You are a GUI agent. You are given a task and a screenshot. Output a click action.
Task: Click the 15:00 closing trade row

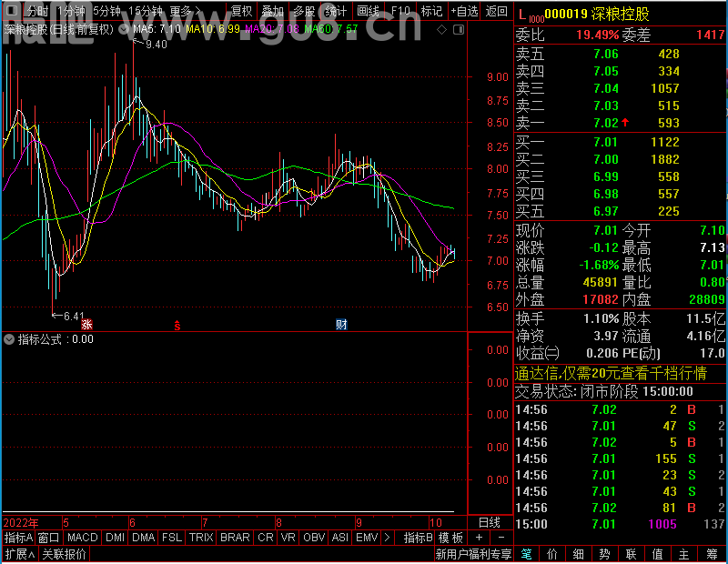(x=621, y=524)
